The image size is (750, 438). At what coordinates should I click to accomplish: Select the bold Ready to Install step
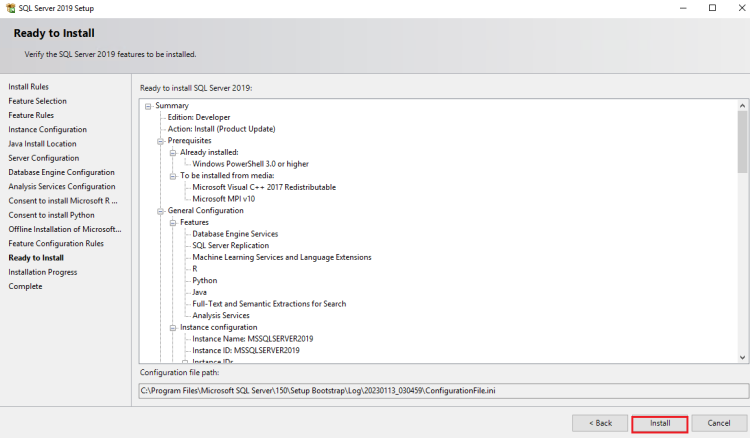coord(36,258)
